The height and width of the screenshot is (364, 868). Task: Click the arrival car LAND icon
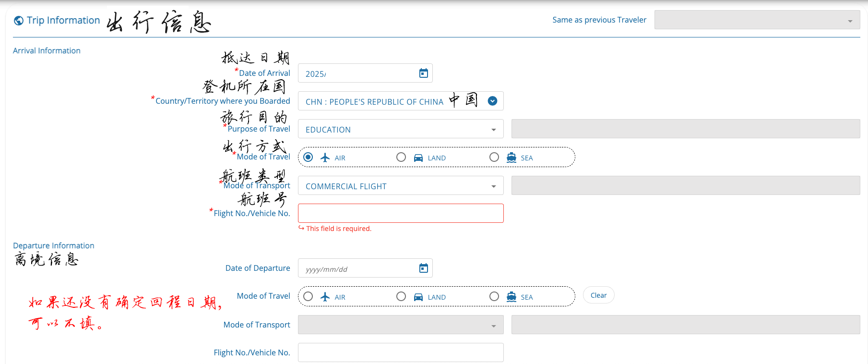tap(418, 158)
